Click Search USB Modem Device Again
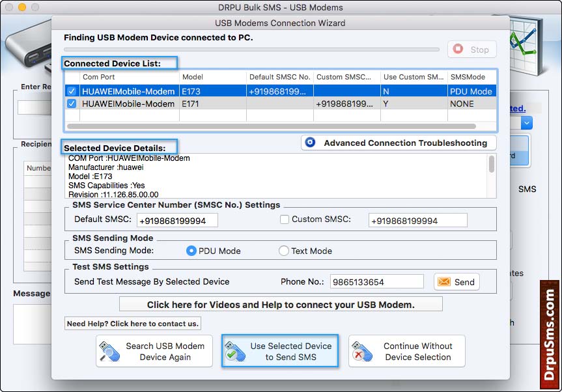Image resolution: width=562 pixels, height=392 pixels. pyautogui.click(x=154, y=351)
